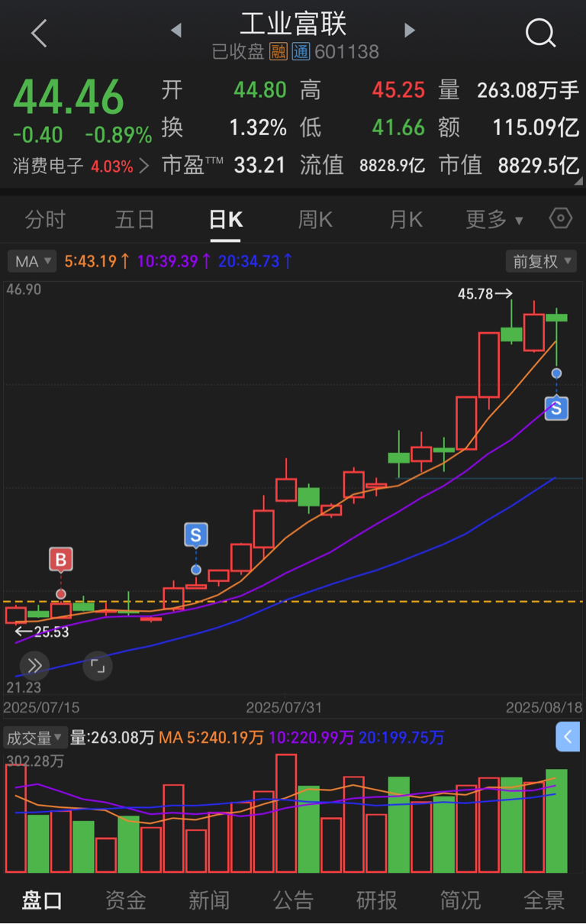Open the 成交量 indicator dropdown
The height and width of the screenshot is (924, 586).
[x=35, y=738]
